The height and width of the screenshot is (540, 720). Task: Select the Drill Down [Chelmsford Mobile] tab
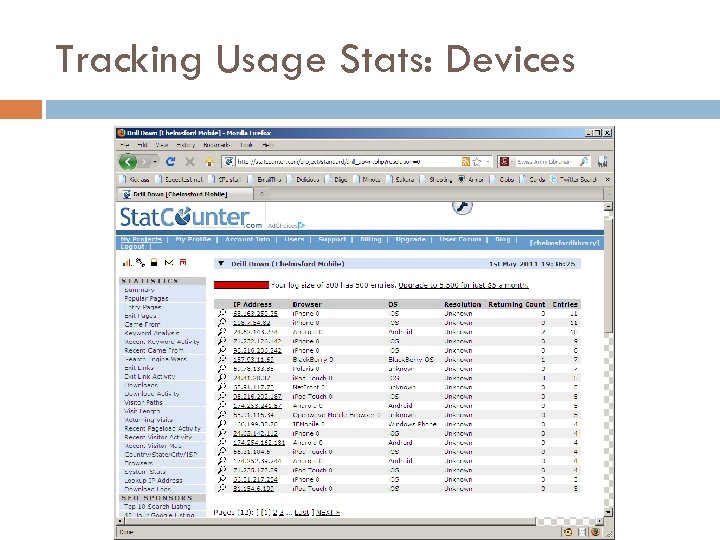click(185, 194)
